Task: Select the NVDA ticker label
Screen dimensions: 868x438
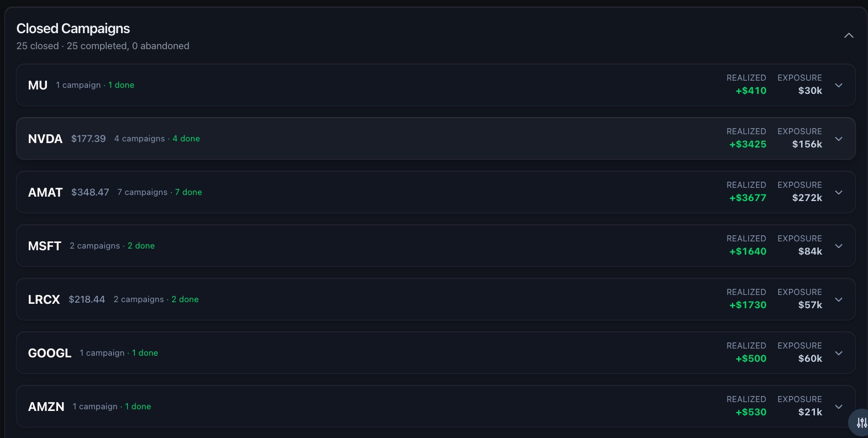Action: pyautogui.click(x=45, y=139)
